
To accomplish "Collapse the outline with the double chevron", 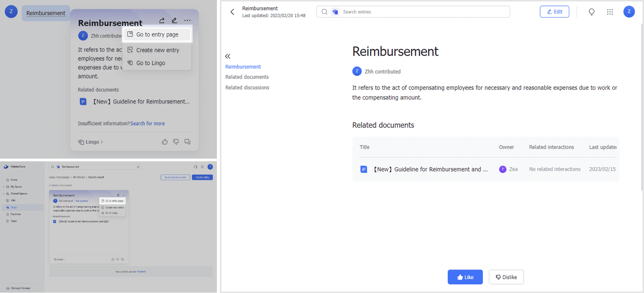I will (228, 56).
